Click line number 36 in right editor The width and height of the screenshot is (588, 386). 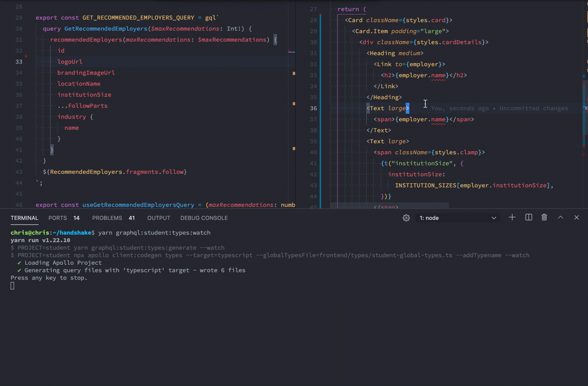(x=313, y=108)
